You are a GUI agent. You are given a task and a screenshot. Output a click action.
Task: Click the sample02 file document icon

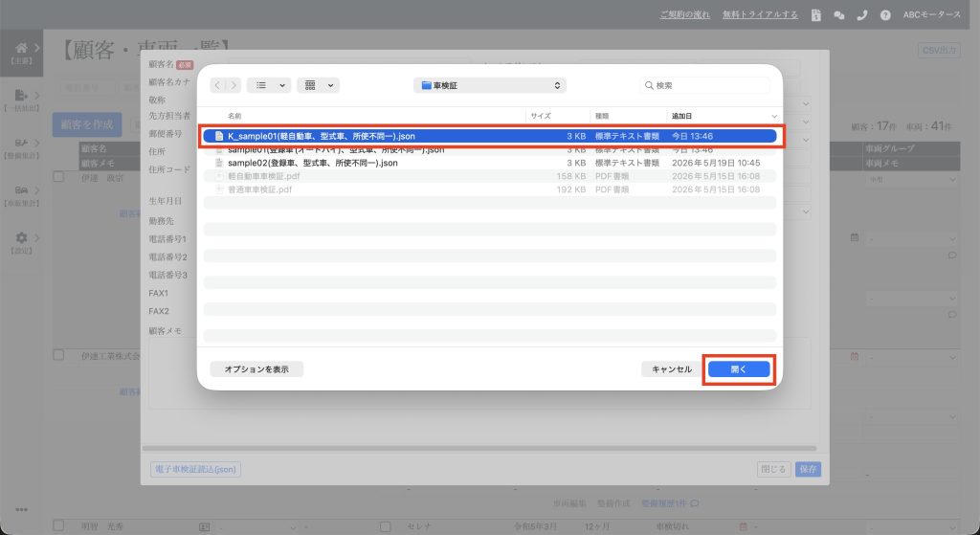tap(219, 163)
